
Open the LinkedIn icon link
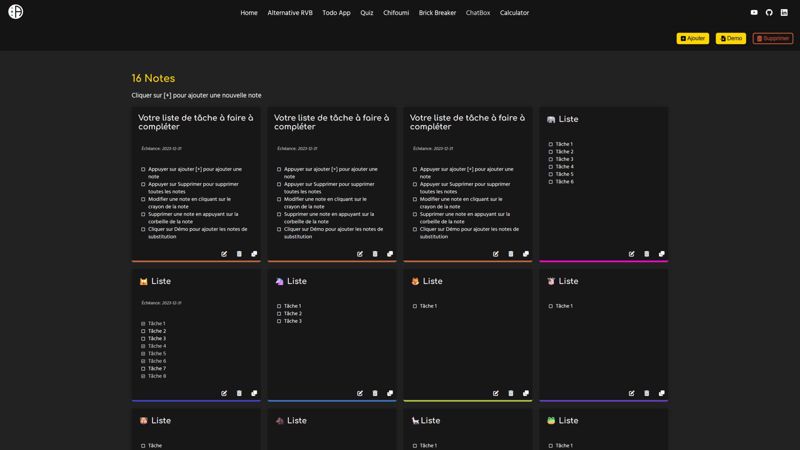(784, 13)
